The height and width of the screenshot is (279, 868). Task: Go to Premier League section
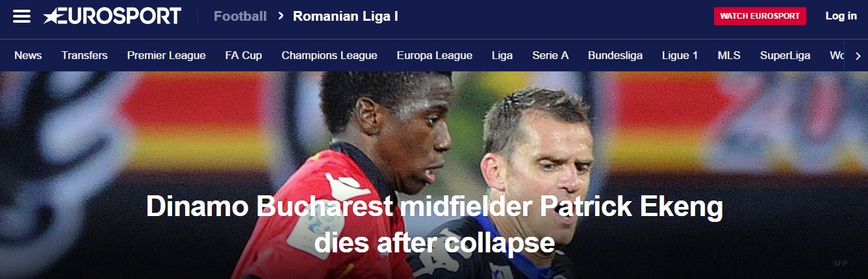(166, 56)
